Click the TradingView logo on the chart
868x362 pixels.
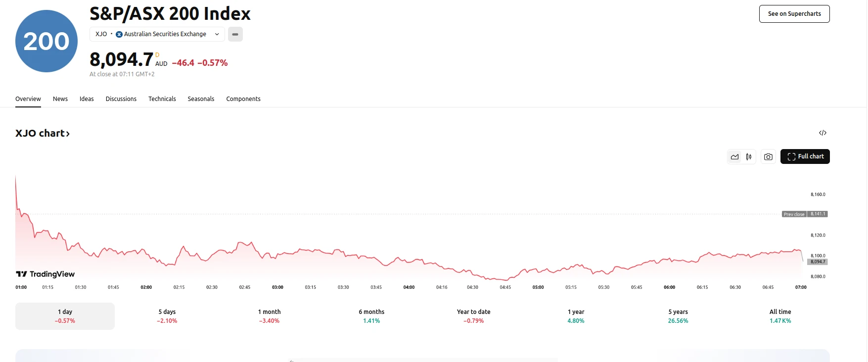coord(45,273)
